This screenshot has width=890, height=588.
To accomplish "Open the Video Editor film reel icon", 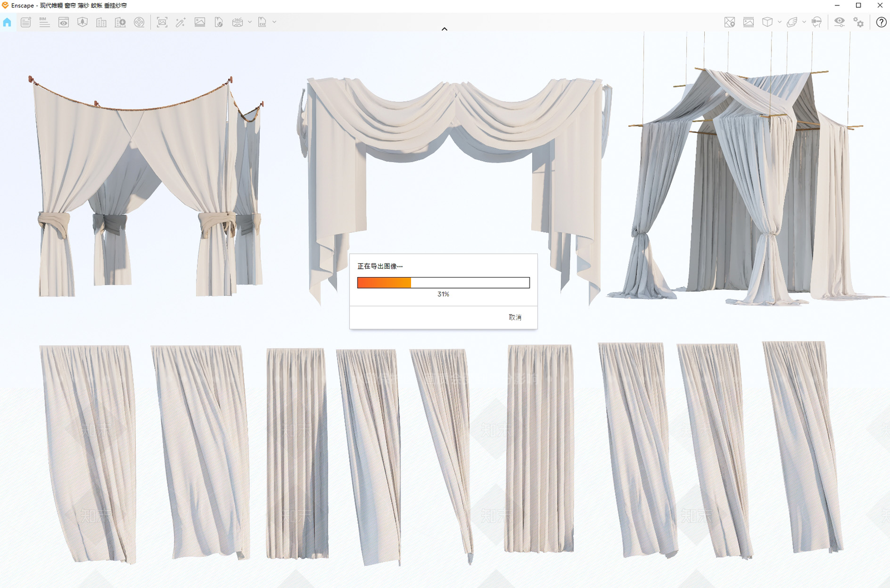I will pos(139,22).
